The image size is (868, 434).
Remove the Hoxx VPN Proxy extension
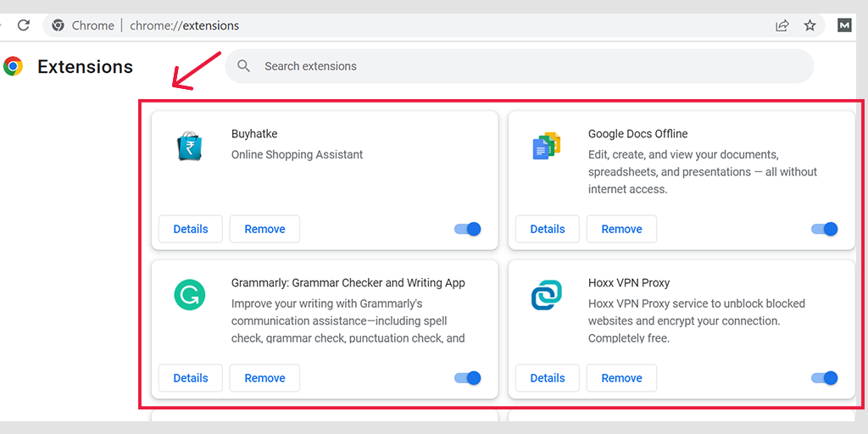[x=621, y=378]
